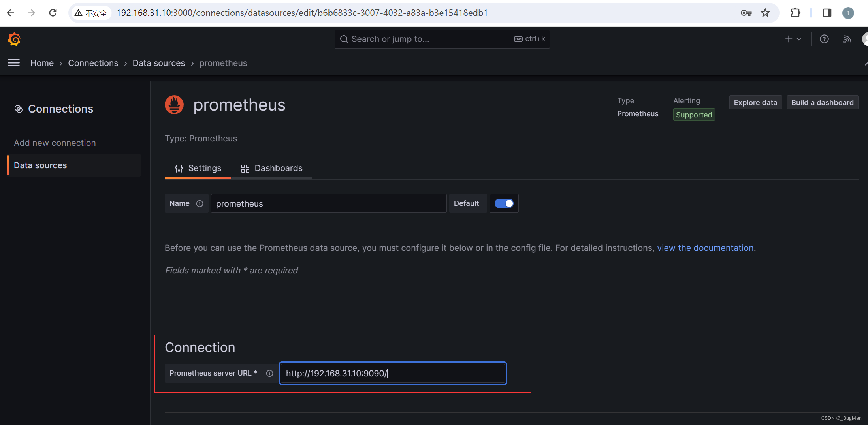
Task: Select Data sources in sidebar
Action: coord(73,165)
